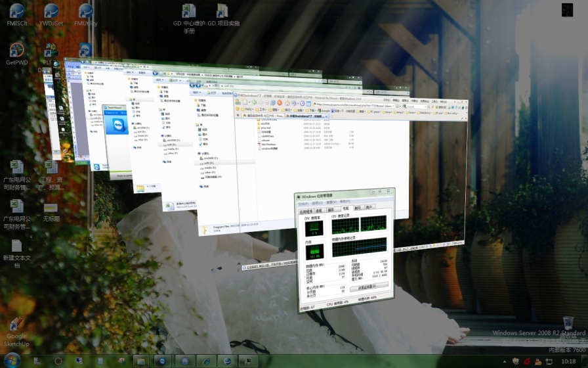
Task: Focus the Maxthon URL address bar
Action: pyautogui.click(x=353, y=104)
